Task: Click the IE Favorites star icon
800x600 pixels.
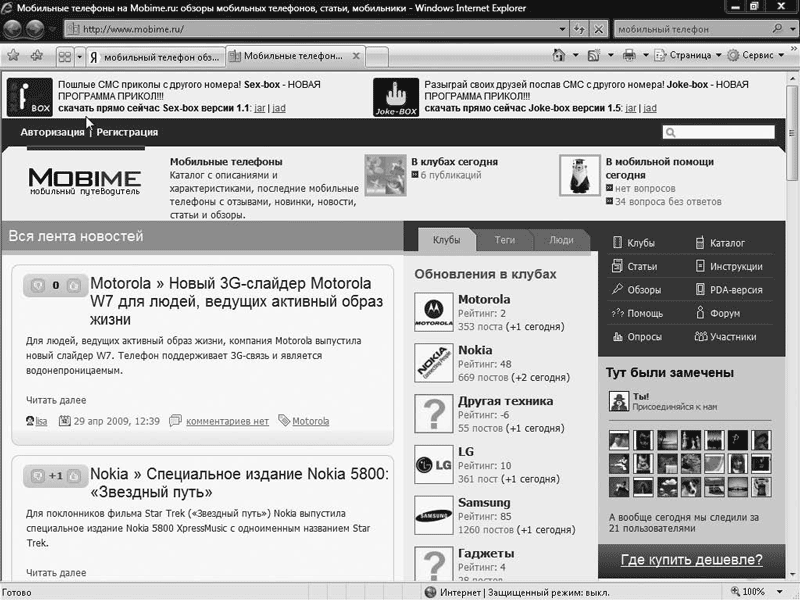Action: pos(15,55)
